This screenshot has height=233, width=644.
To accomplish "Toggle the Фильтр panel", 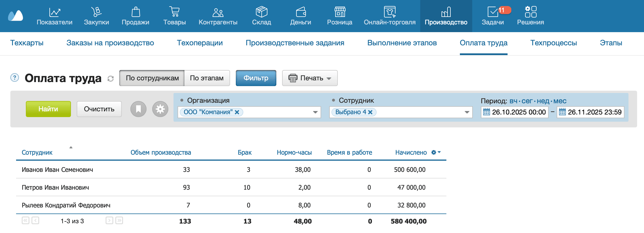I will 256,78.
